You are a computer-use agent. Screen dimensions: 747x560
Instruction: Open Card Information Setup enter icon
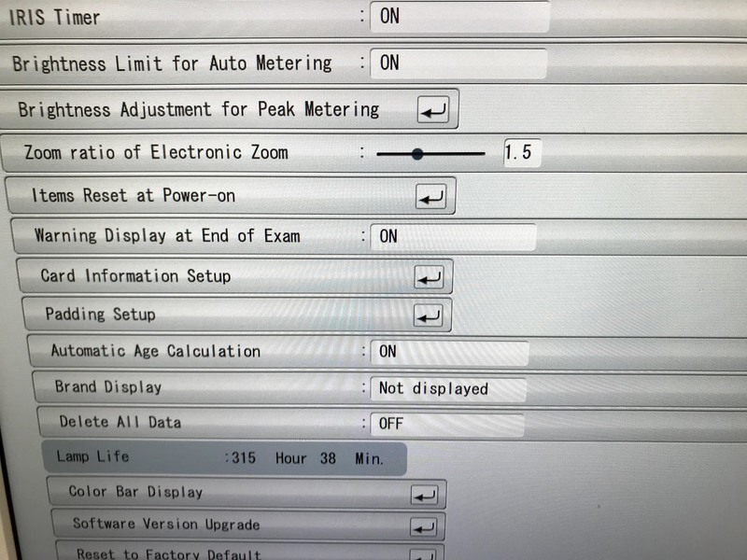point(429,277)
